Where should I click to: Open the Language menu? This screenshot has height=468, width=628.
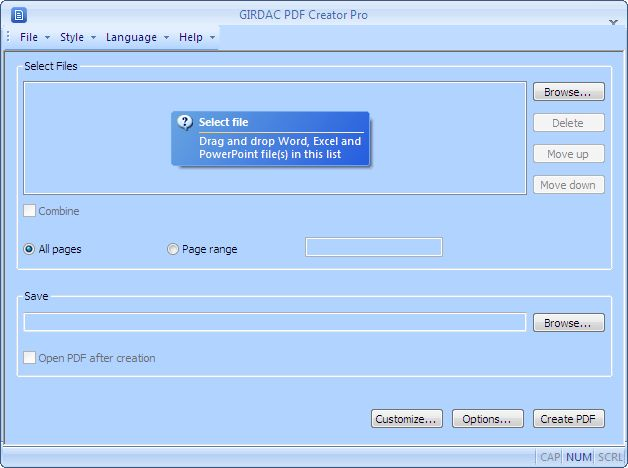point(131,37)
